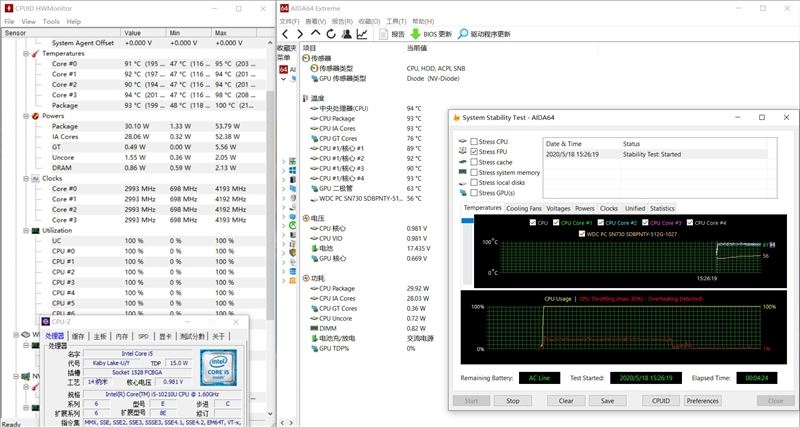This screenshot has height=427, width=800.
Task: Open AIDA64 工具(T) menu
Action: (x=396, y=21)
